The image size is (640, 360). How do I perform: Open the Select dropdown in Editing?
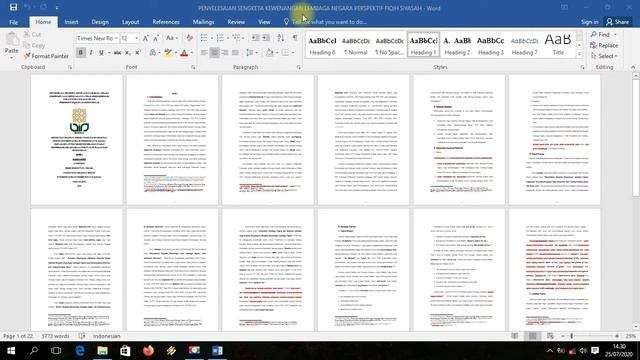[604, 56]
